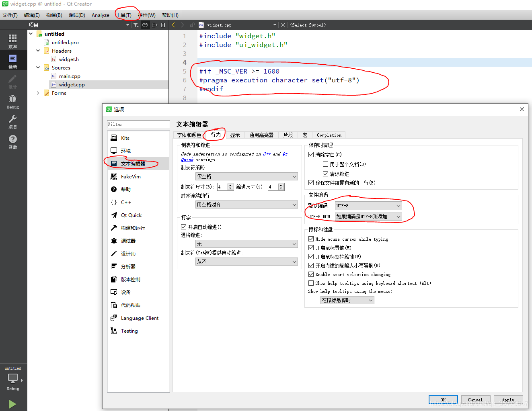The height and width of the screenshot is (411, 532).
Task: Select 帮助 category in options
Action: point(138,189)
